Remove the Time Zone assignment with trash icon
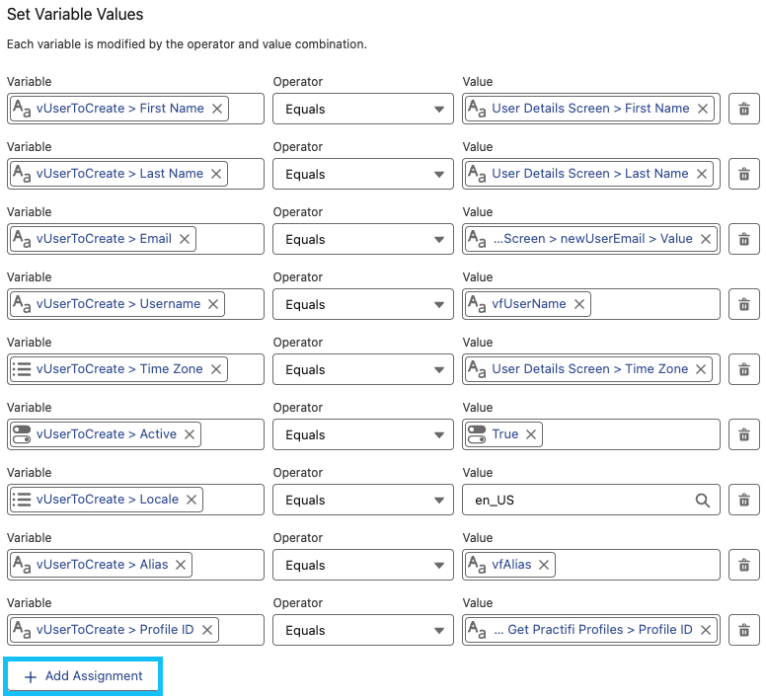Viewport: 766px width, 700px height. (744, 370)
